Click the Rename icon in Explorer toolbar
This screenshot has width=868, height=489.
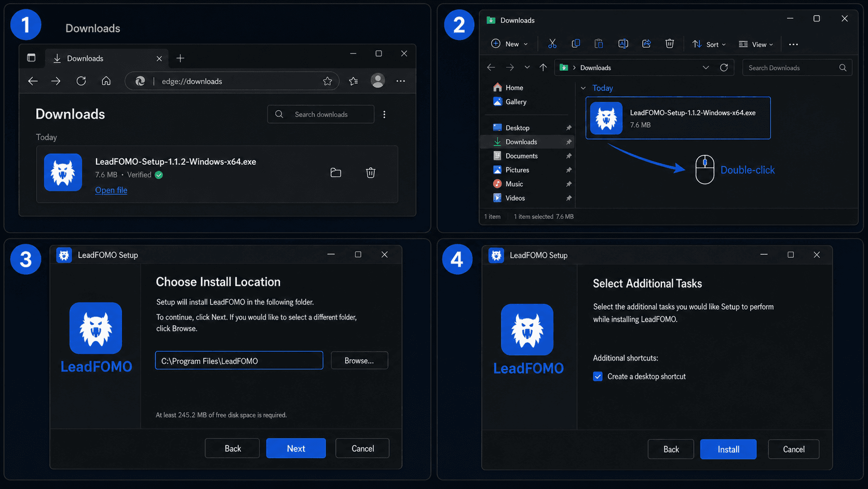623,44
